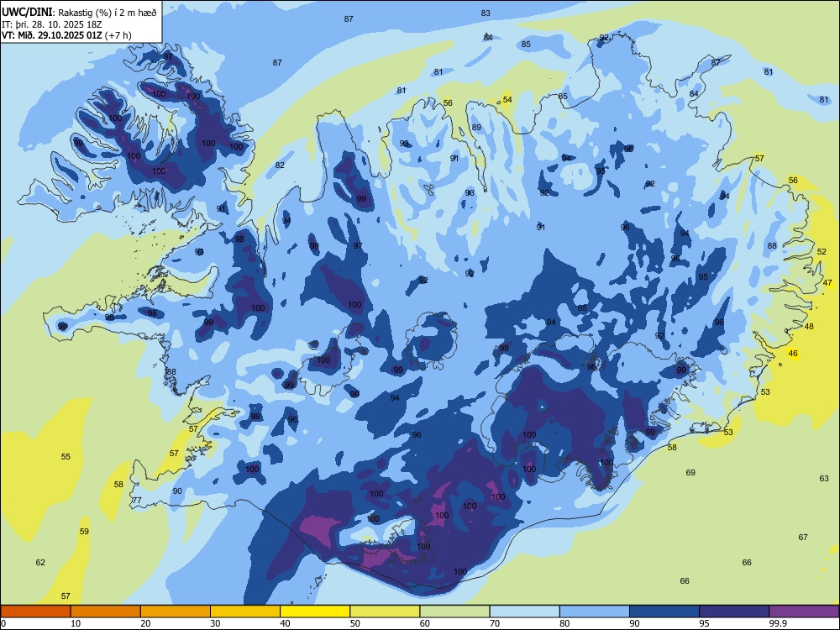Click the valid time 'VT: Mið. 29.10.2025 01Z (+7 h)'
The width and height of the screenshot is (840, 630).
(x=66, y=35)
